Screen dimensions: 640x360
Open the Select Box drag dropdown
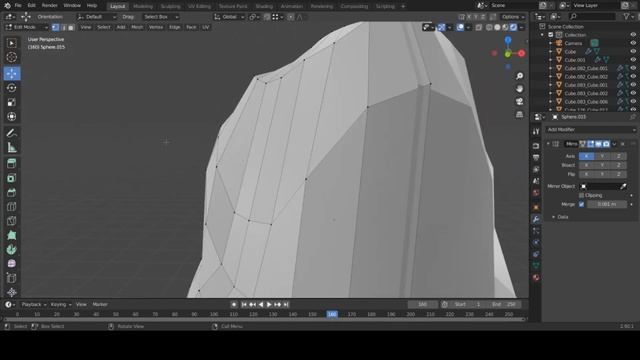pyautogui.click(x=161, y=17)
